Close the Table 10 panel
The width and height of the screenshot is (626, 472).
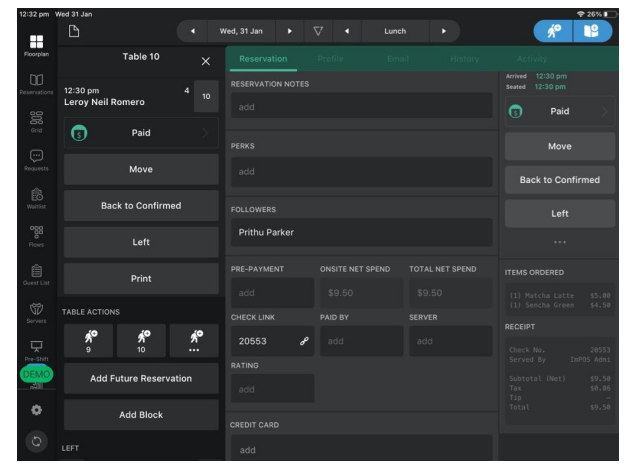point(205,62)
